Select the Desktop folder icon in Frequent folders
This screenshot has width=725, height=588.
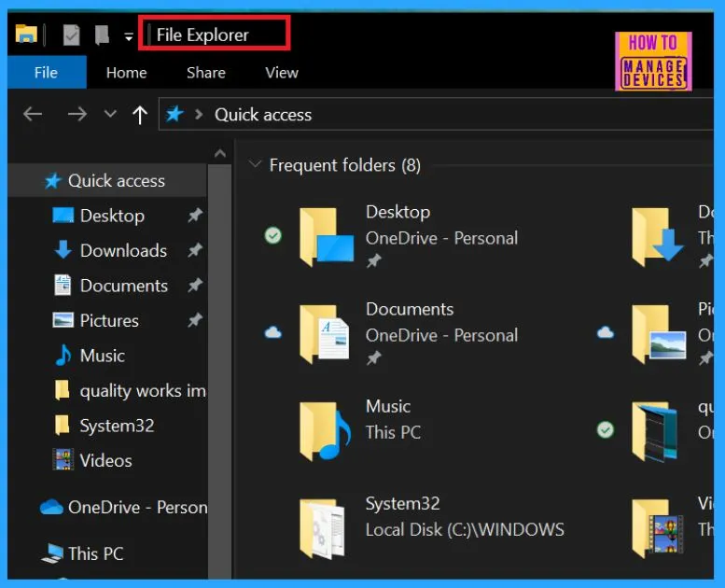[327, 237]
